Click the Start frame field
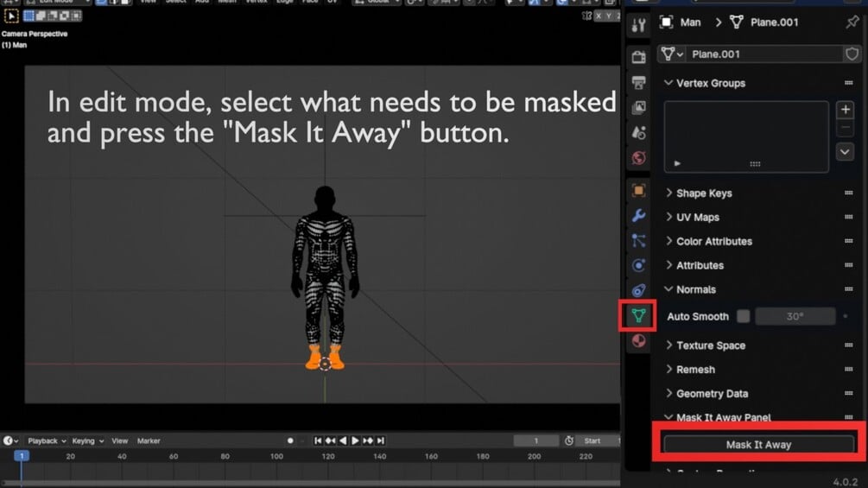Image resolution: width=868 pixels, height=488 pixels. (x=599, y=441)
